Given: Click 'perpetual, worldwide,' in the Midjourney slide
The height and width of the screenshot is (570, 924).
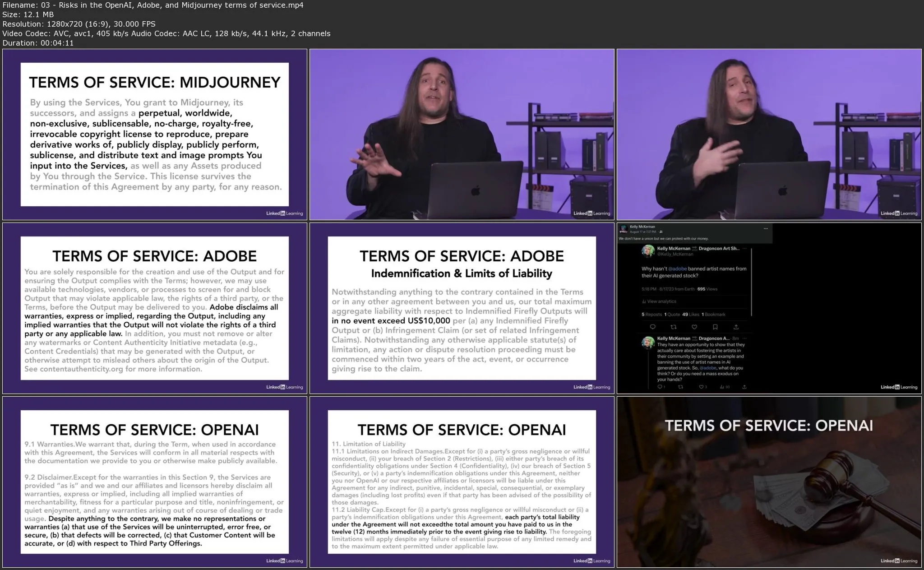Looking at the screenshot, I should (185, 113).
